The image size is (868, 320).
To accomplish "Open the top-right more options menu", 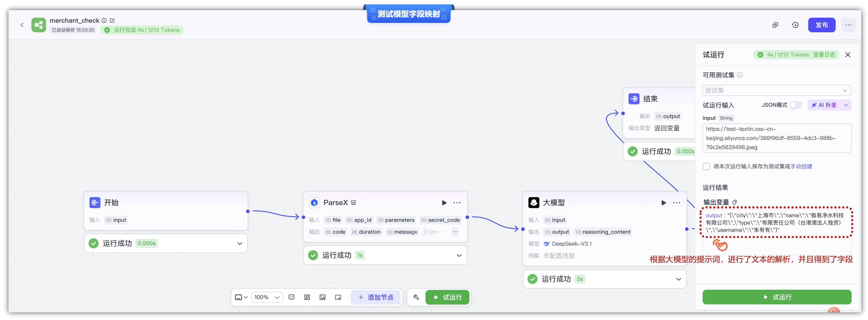I will [848, 25].
